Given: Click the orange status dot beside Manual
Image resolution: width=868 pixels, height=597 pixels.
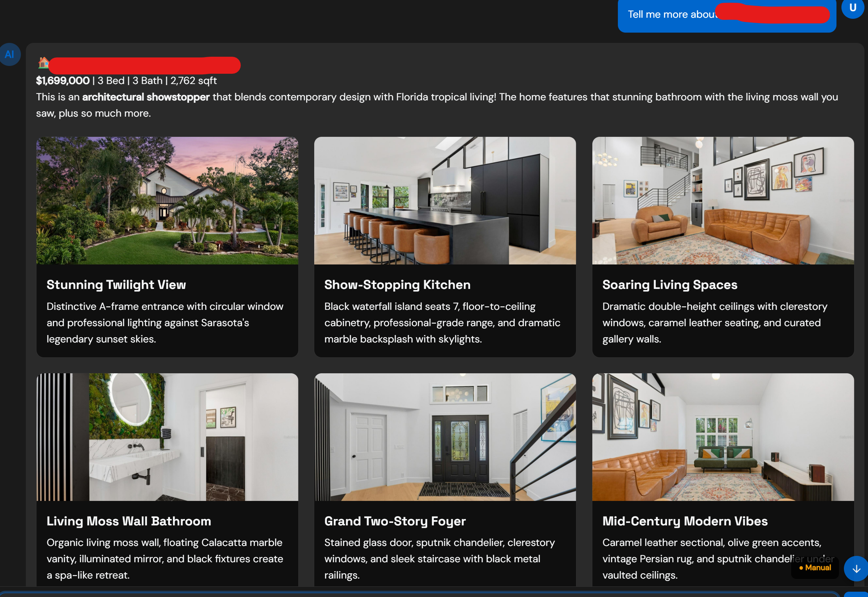Looking at the screenshot, I should (800, 568).
